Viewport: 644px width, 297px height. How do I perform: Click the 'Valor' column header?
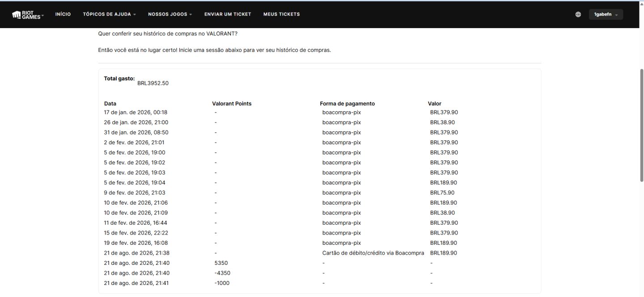(x=435, y=104)
